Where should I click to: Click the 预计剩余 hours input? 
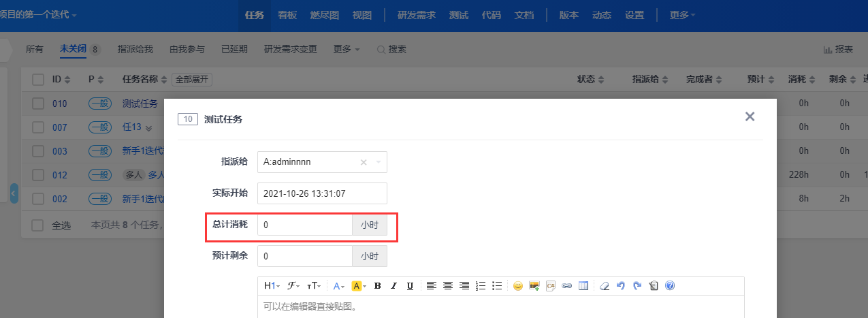(x=304, y=256)
